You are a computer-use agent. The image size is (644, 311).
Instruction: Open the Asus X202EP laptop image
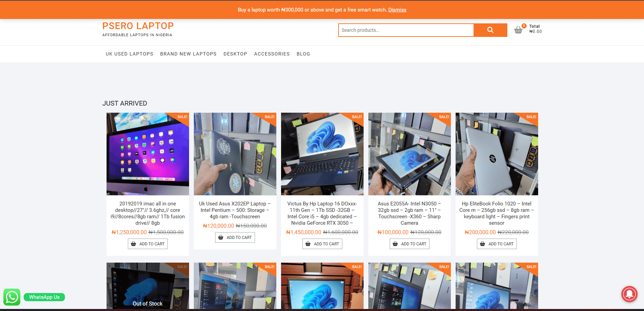pos(235,154)
